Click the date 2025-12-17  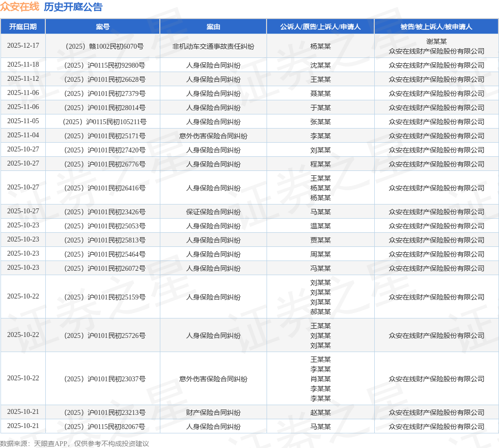[x=23, y=46]
